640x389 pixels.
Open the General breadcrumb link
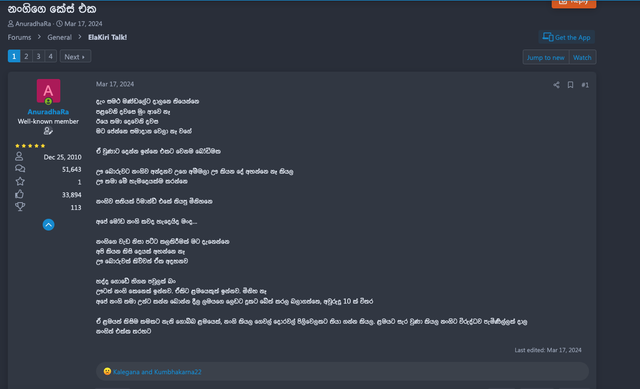click(x=59, y=37)
